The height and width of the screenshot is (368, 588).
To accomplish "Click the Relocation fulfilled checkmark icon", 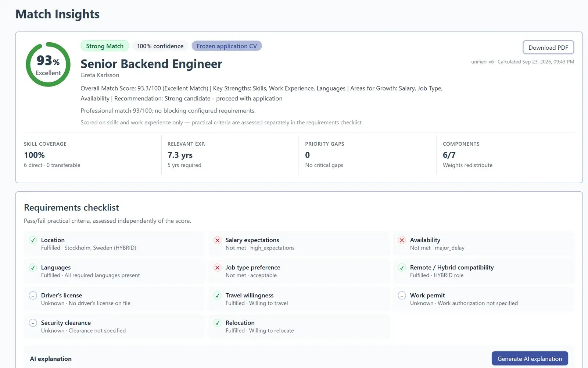I will pos(218,323).
